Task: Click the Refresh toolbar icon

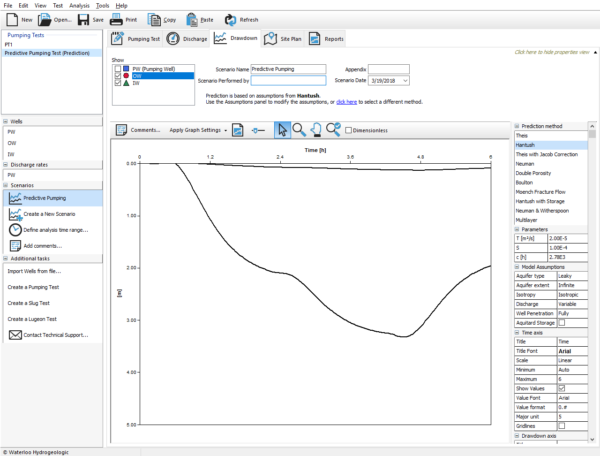Action: coord(232,19)
